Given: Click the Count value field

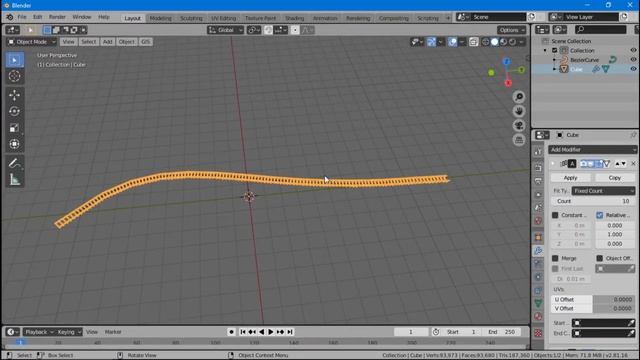Looking at the screenshot, I should [x=593, y=201].
